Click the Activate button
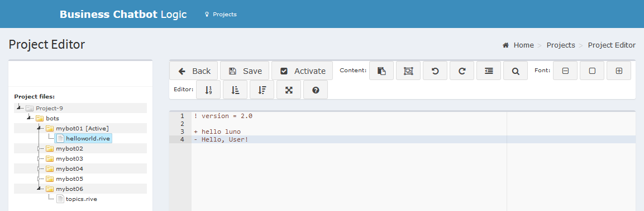Screen dimensions: 644x211 (302, 71)
